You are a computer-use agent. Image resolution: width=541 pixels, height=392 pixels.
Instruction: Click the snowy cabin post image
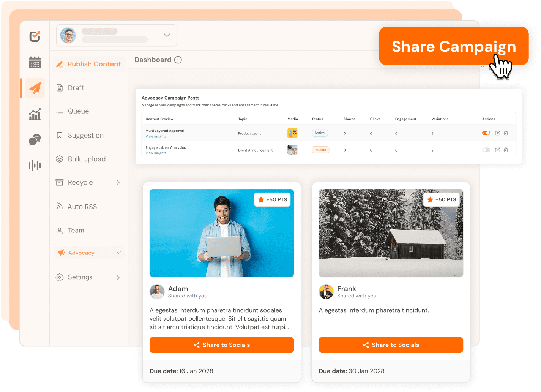point(391,233)
